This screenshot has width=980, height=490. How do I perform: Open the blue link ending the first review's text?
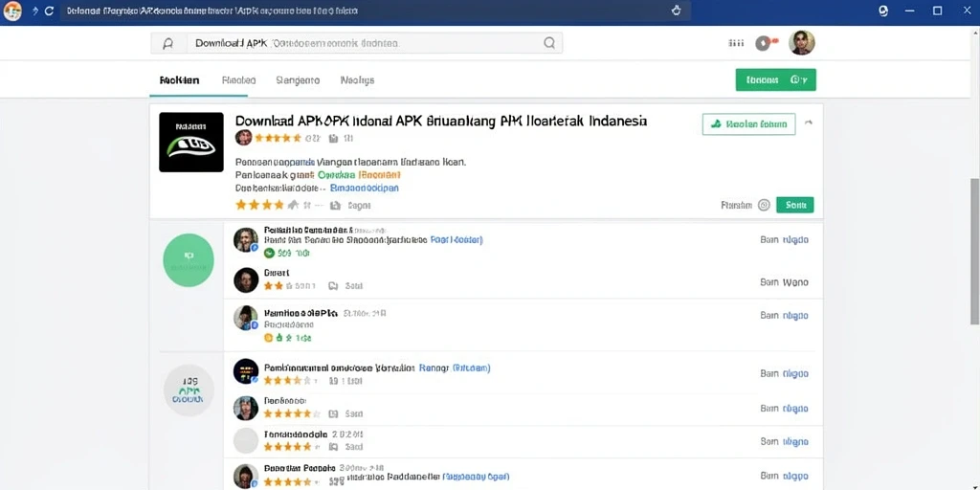457,239
